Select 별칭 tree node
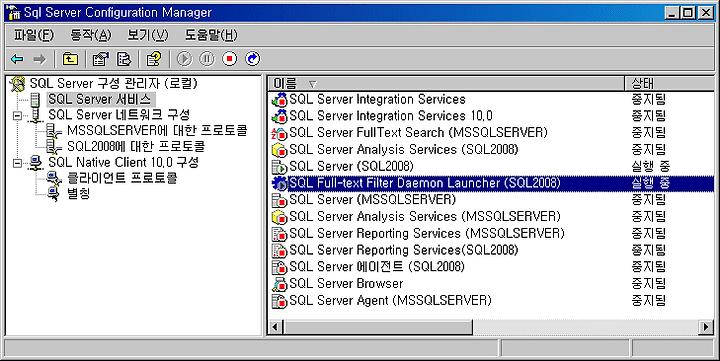 click(79, 193)
